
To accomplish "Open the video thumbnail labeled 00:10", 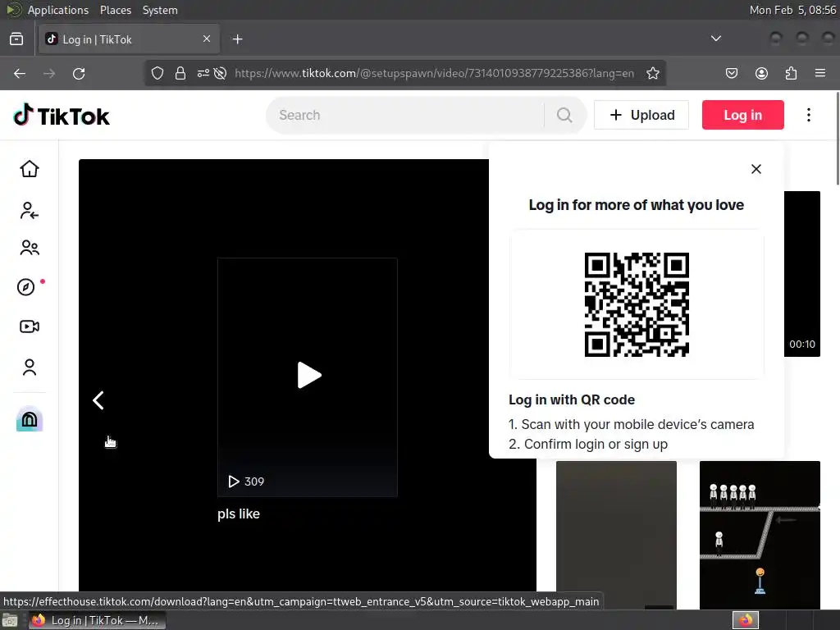I will [802, 274].
